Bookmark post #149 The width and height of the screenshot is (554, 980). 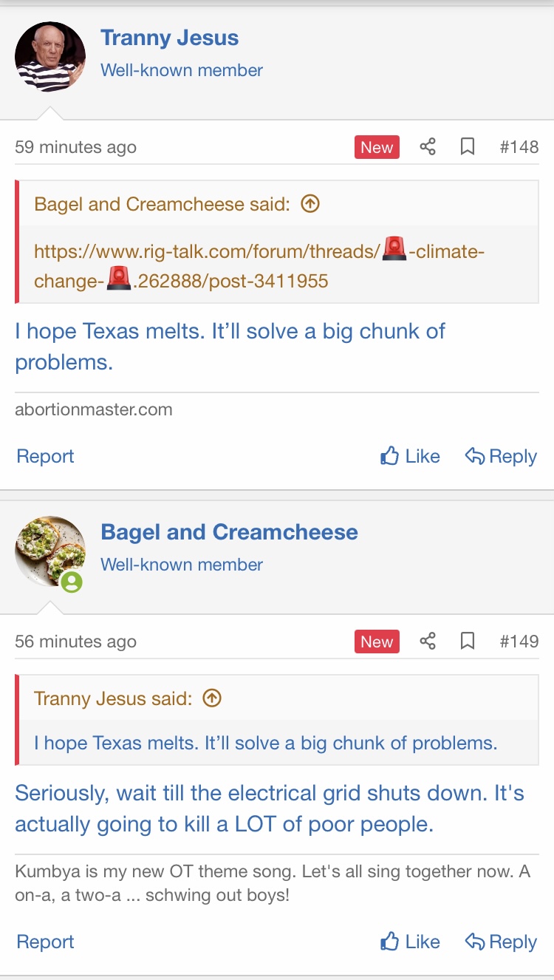468,642
